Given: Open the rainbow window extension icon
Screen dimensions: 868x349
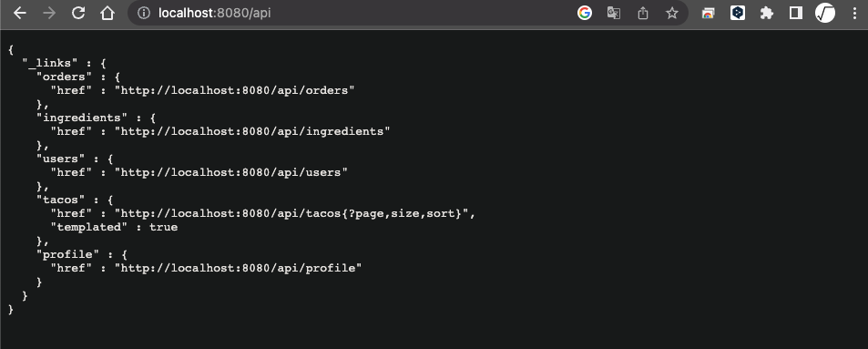Looking at the screenshot, I should pyautogui.click(x=708, y=14).
